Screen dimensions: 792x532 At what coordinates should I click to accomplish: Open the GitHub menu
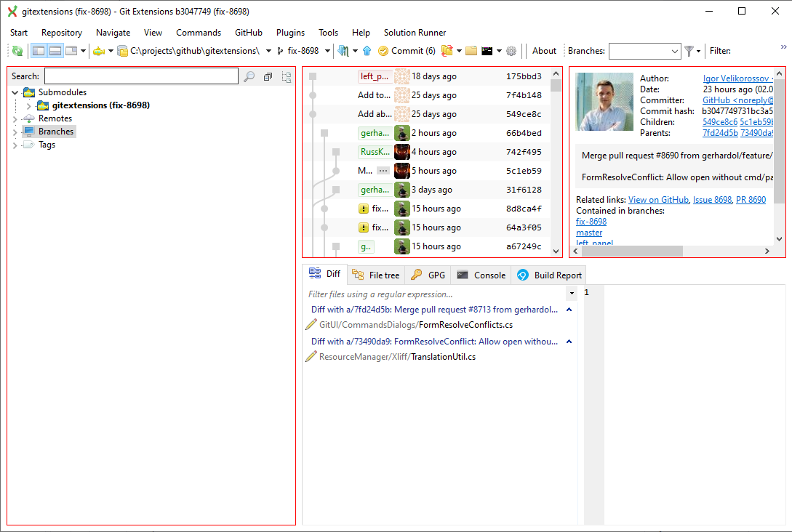point(248,33)
